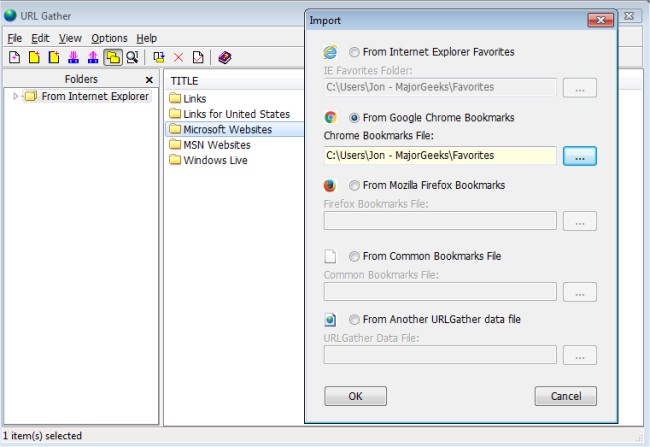Open the Help menu
This screenshot has height=447, width=650.
(x=146, y=38)
